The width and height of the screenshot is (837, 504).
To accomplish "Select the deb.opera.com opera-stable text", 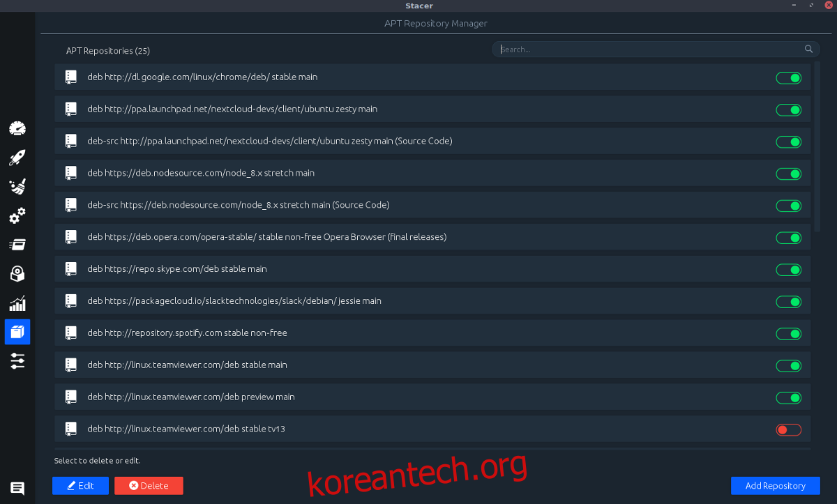I will point(267,237).
